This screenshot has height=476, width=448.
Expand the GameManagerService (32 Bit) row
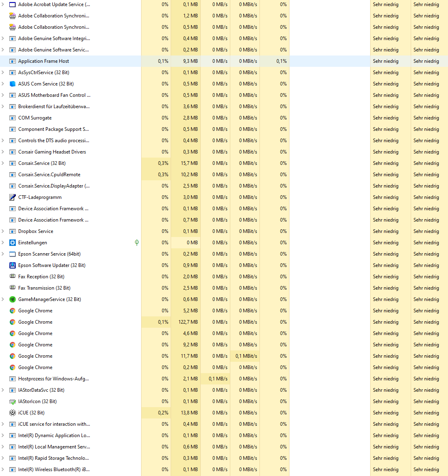(x=3, y=299)
